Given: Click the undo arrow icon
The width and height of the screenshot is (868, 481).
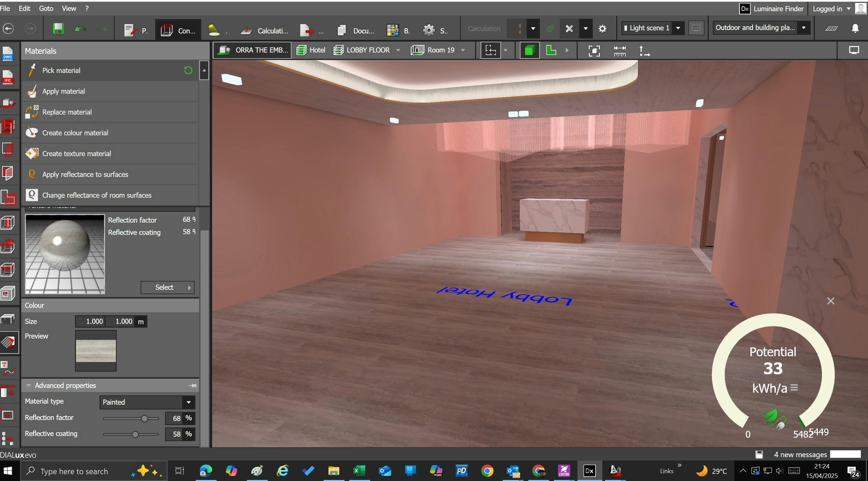Looking at the screenshot, I should point(80,29).
